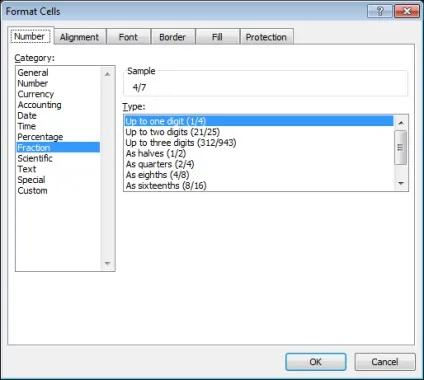Open the Font tab

point(128,37)
